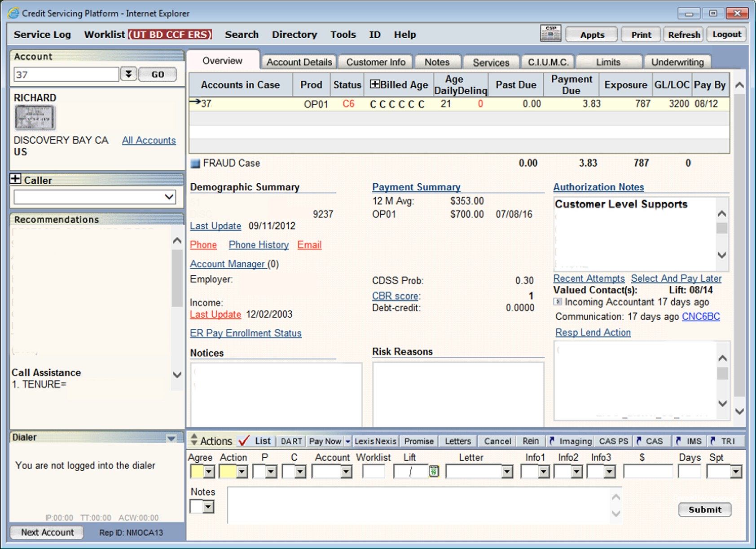Click the Refresh button

(x=684, y=35)
